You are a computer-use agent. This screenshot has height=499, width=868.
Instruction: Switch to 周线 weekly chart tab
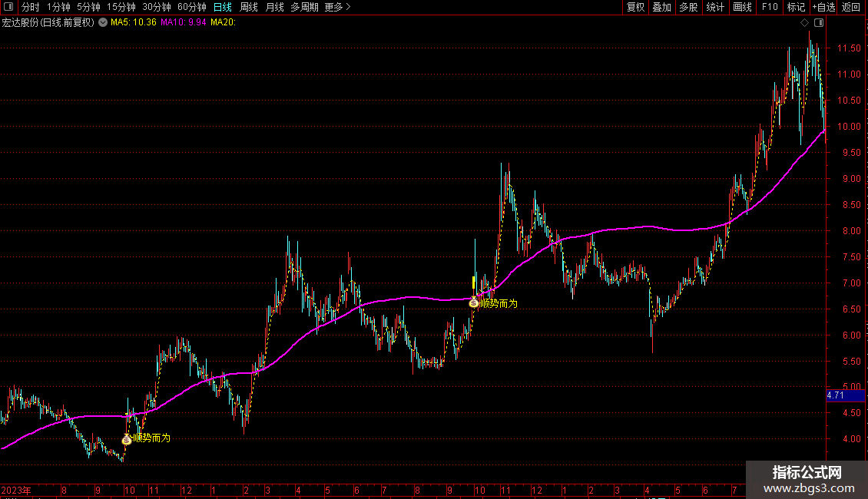tap(249, 7)
